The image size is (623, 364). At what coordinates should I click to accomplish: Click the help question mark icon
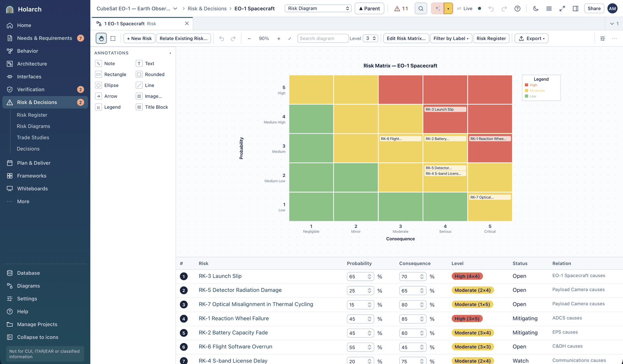[x=517, y=9]
